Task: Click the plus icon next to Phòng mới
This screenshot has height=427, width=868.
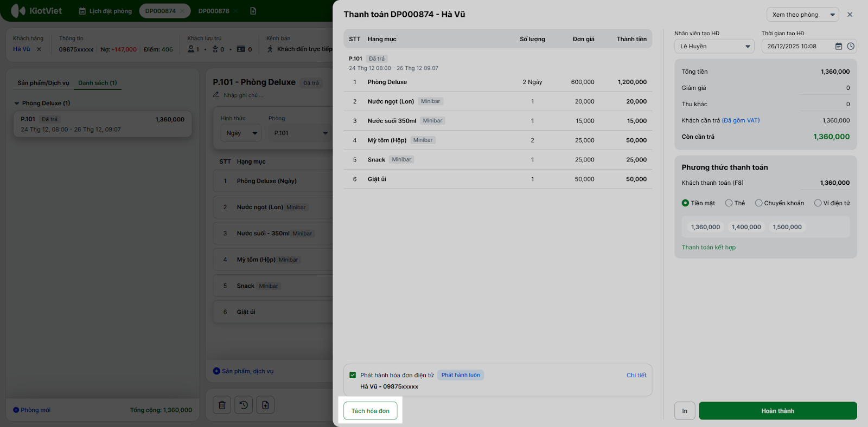Action: [x=16, y=410]
